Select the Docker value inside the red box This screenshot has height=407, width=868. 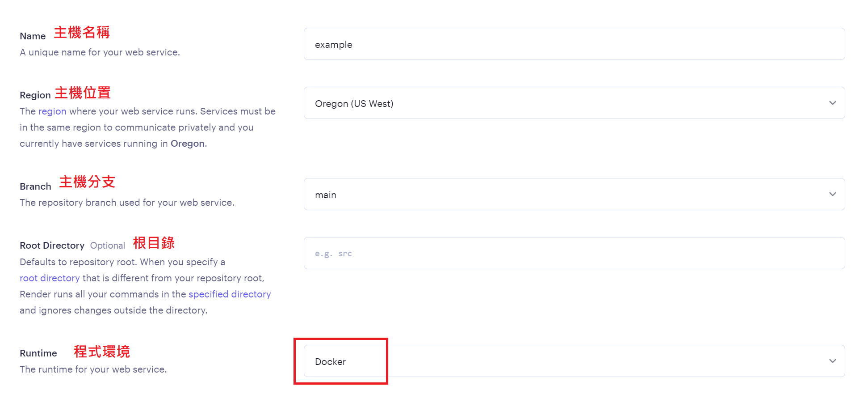tap(330, 361)
